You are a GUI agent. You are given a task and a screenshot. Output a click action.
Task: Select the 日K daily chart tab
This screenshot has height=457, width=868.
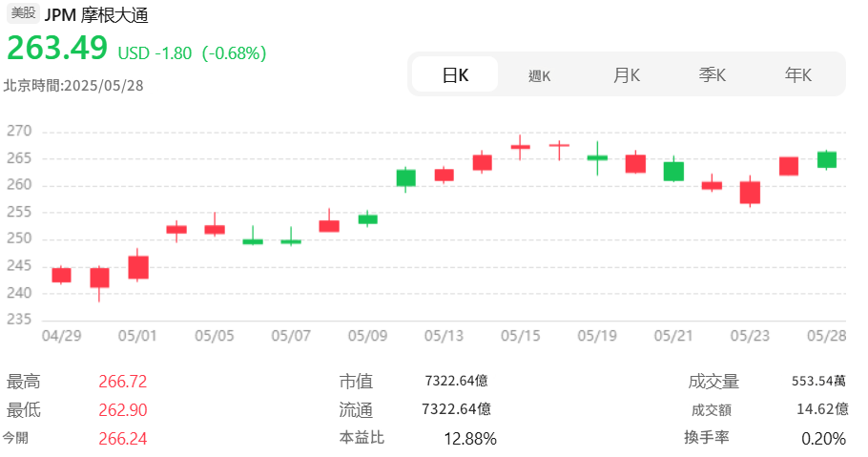pyautogui.click(x=455, y=74)
